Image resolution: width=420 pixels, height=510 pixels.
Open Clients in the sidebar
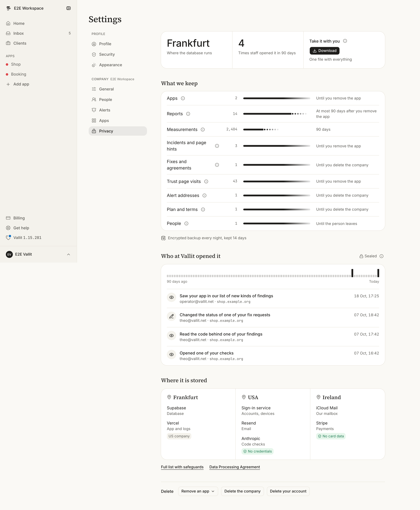coord(38,43)
